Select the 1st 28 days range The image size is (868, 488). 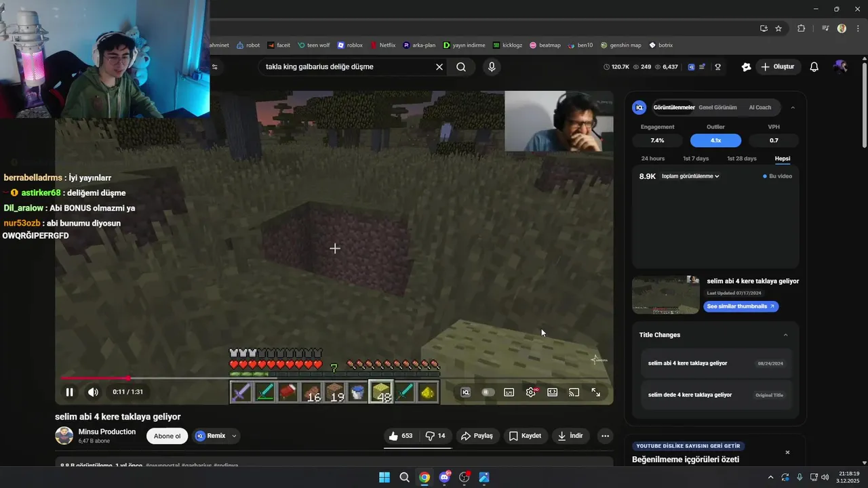[x=742, y=159]
